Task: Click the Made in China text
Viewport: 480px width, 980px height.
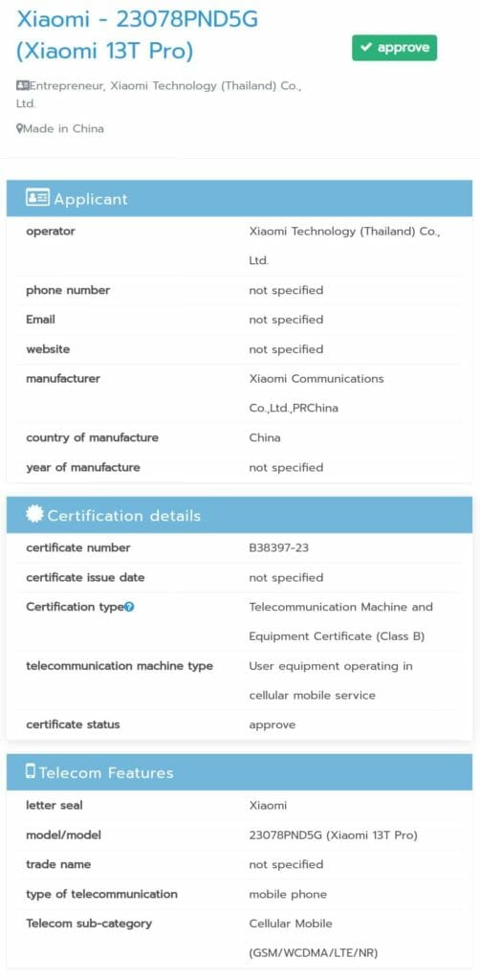Action: click(x=64, y=129)
